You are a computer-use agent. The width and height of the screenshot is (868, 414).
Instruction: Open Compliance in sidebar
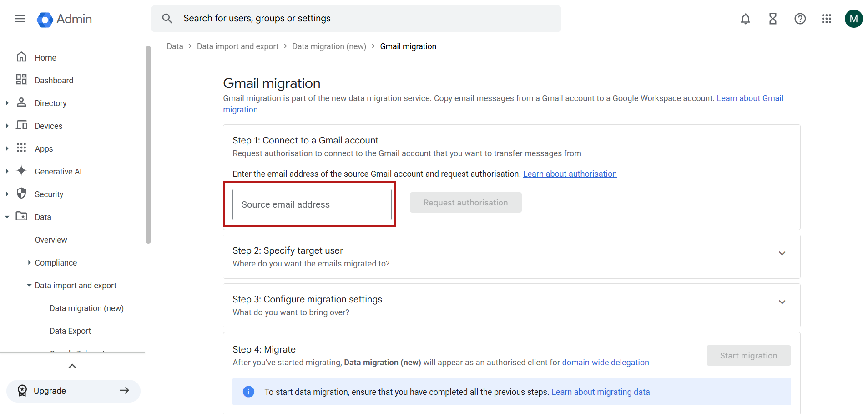tap(56, 263)
